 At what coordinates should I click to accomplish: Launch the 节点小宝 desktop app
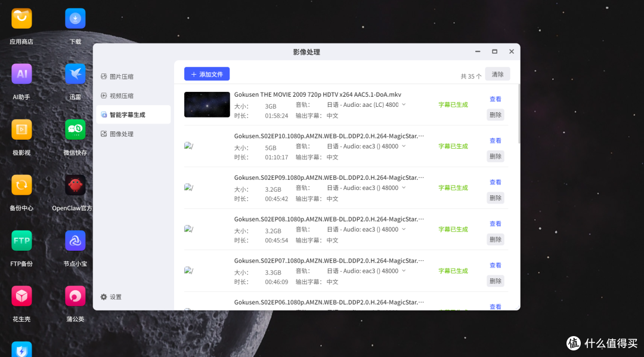coord(75,241)
